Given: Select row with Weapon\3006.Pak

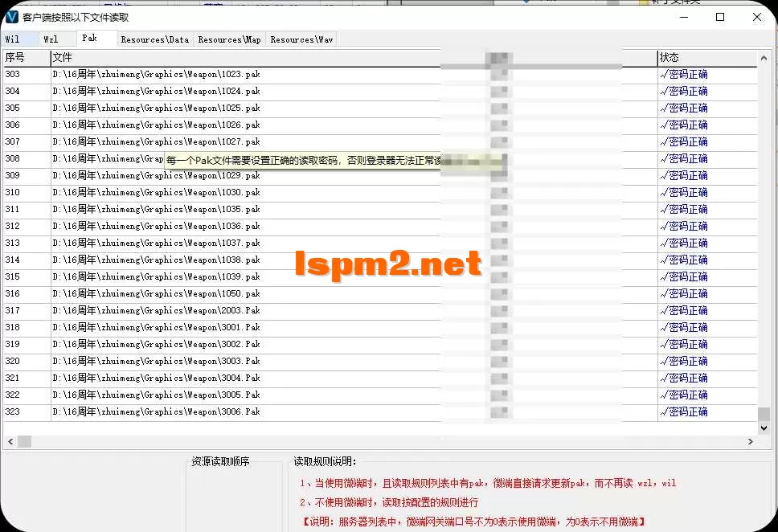Looking at the screenshot, I should click(x=381, y=412).
